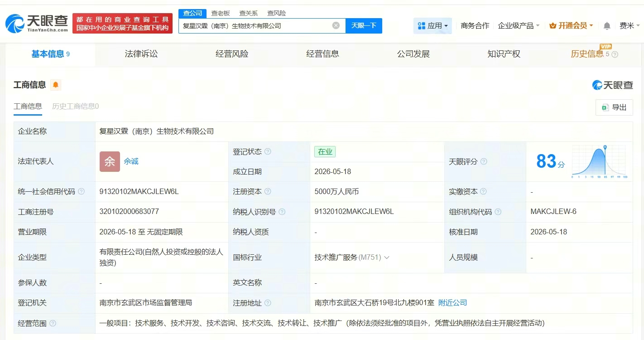Click the 导出 export button

tap(614, 107)
